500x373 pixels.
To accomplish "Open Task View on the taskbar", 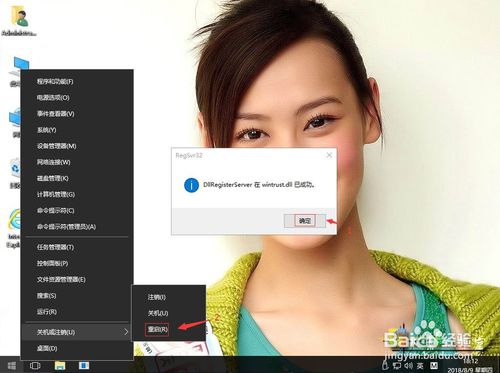I will tap(35, 366).
